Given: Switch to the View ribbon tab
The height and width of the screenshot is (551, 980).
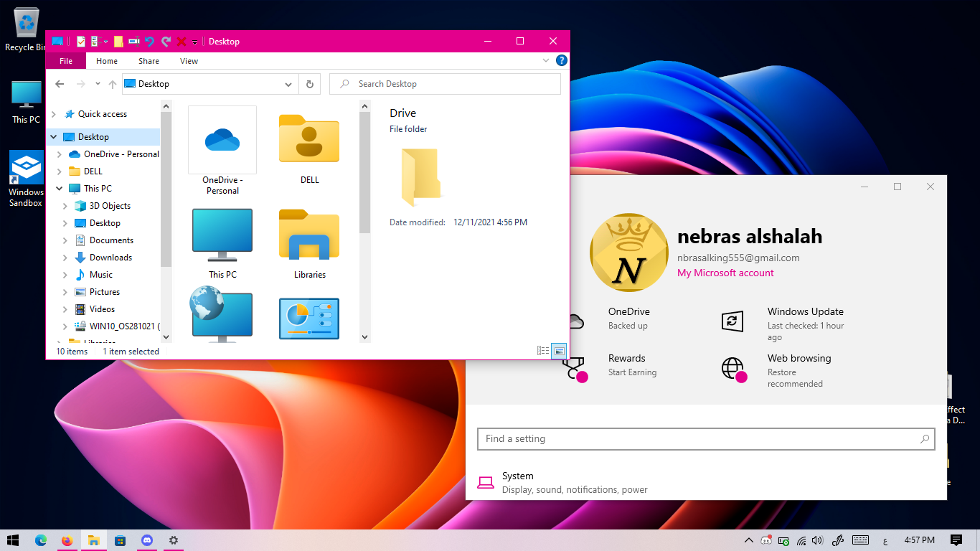Looking at the screenshot, I should click(189, 61).
